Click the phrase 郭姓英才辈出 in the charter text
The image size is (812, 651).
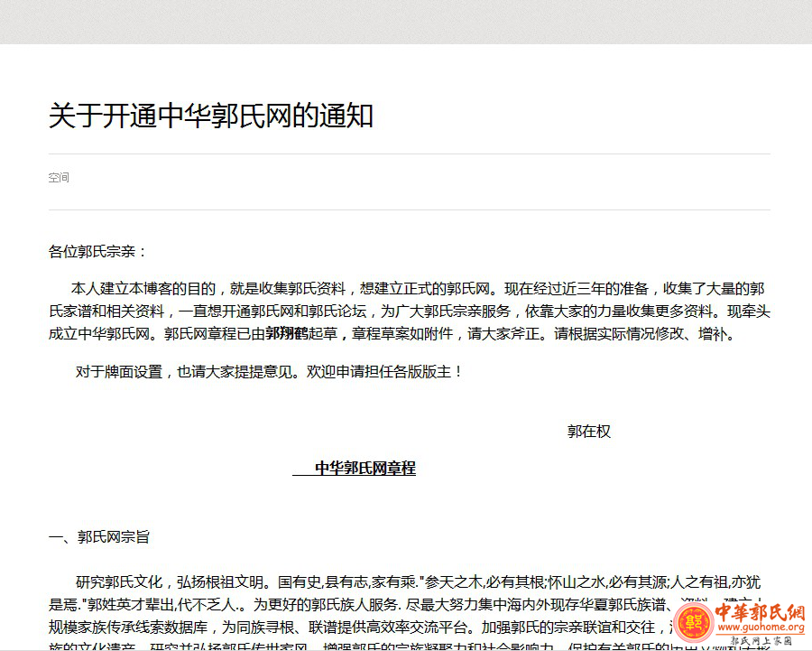(133, 605)
